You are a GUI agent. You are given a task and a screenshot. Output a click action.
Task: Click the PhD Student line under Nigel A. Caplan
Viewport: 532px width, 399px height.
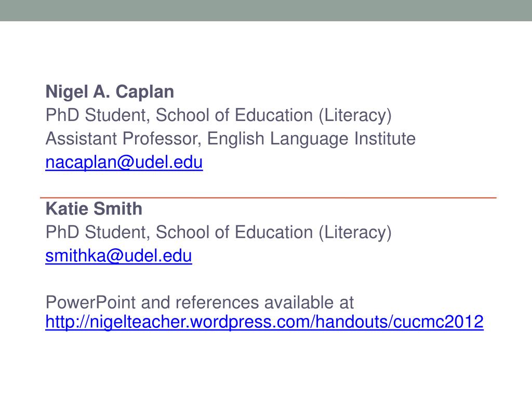click(x=219, y=115)
